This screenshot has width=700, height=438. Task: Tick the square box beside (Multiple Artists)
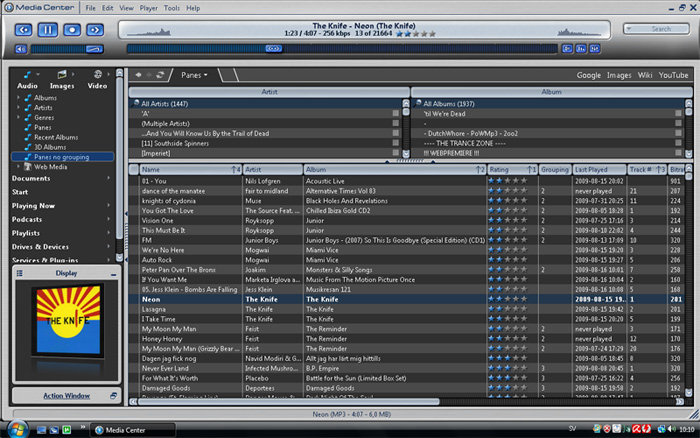click(x=396, y=123)
